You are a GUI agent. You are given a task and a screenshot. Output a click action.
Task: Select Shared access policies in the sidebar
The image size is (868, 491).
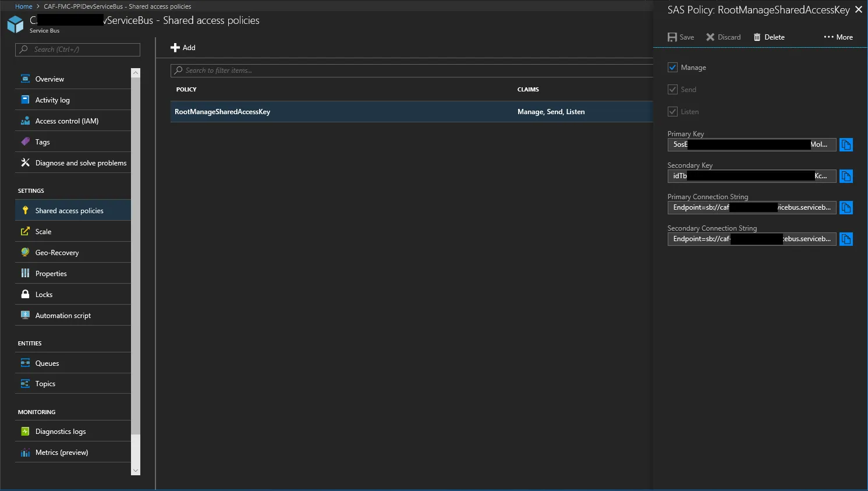tap(73, 210)
